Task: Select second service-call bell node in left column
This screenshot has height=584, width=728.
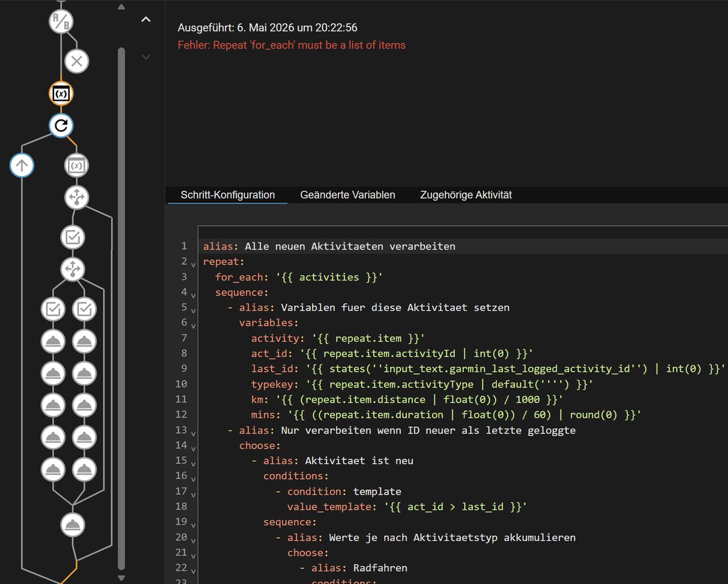Action: (x=53, y=373)
